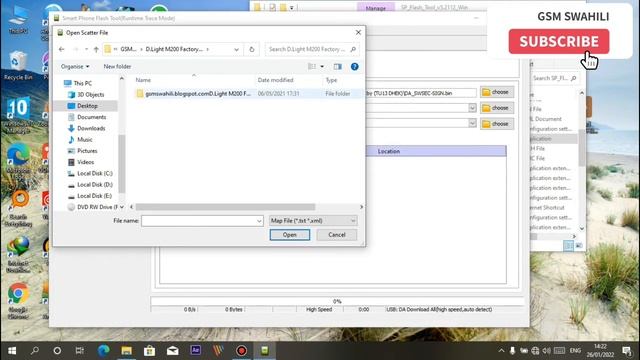640x360 pixels.
Task: Open the Manage tab in Explorer window
Action: pyautogui.click(x=376, y=8)
